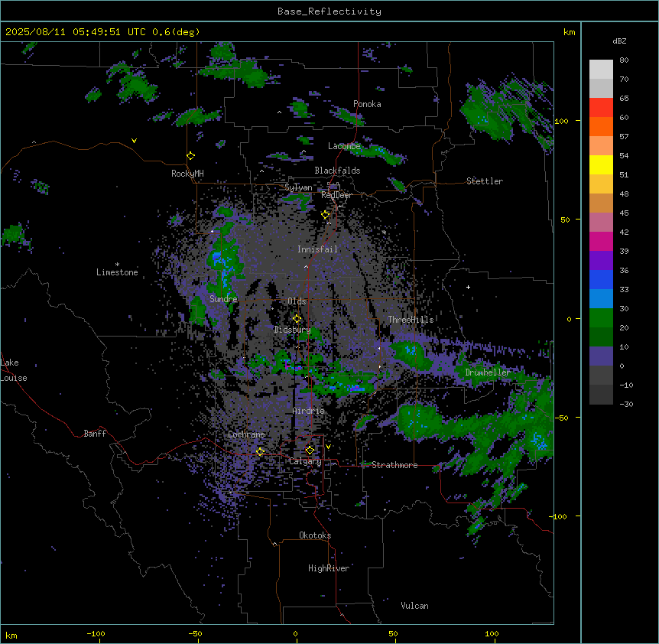Image resolution: width=659 pixels, height=644 pixels.
Task: Click the -100 tick on bottom axis
Action: tap(96, 633)
